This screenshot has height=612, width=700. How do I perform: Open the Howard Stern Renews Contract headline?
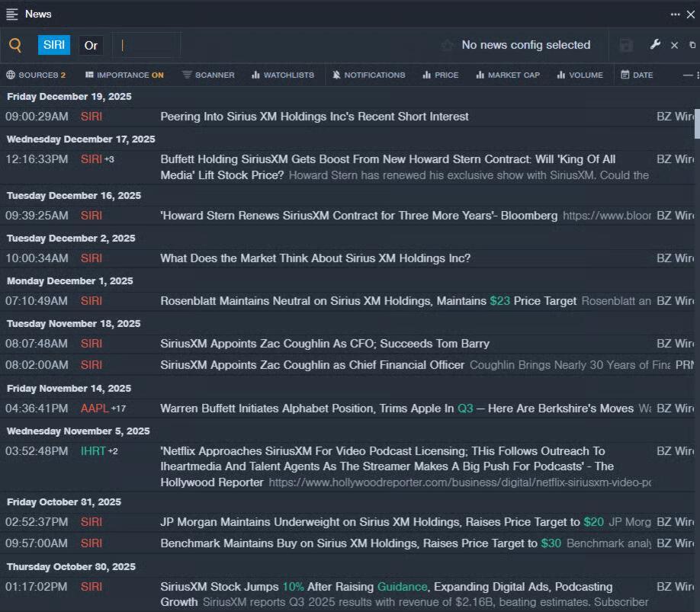[358, 216]
